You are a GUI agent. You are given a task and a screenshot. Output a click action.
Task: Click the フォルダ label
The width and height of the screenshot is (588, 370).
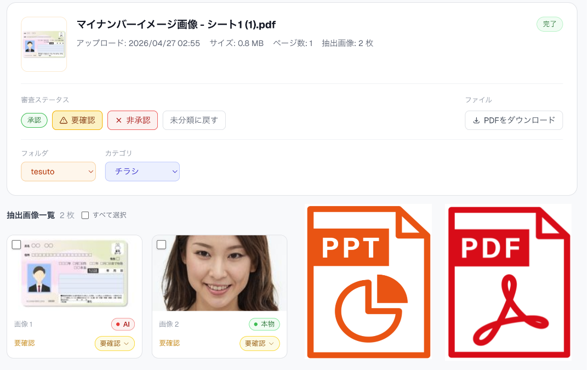tap(35, 153)
